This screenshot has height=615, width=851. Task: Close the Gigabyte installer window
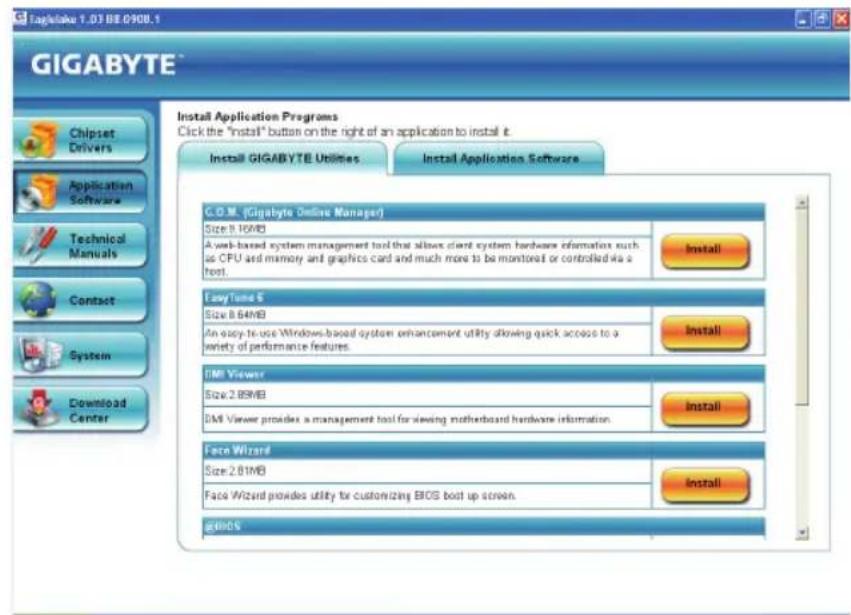(x=841, y=20)
